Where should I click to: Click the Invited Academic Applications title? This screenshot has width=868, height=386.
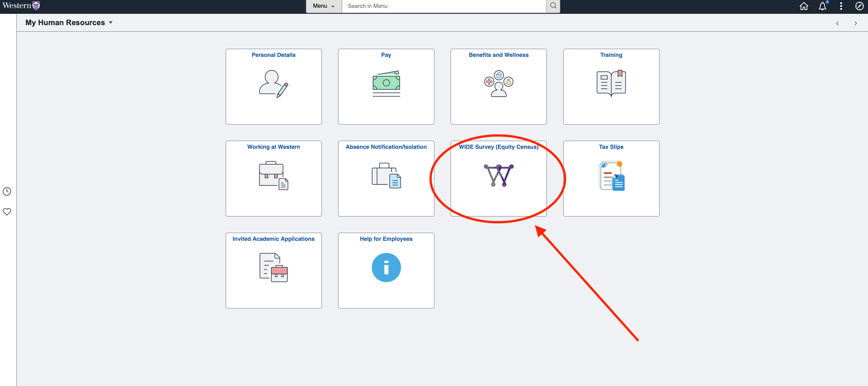[x=273, y=239]
